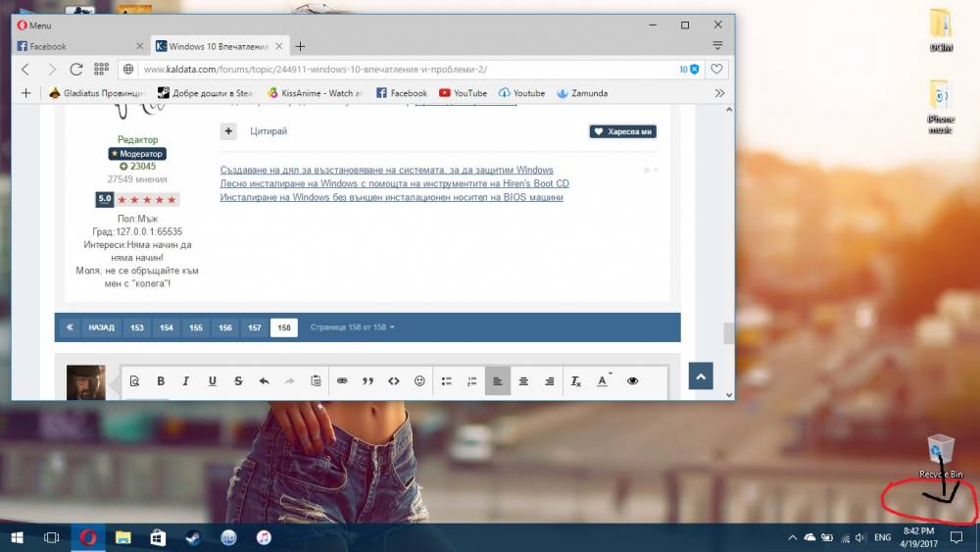The width and height of the screenshot is (980, 552).
Task: Jump to first page with double arrow
Action: pyautogui.click(x=70, y=326)
